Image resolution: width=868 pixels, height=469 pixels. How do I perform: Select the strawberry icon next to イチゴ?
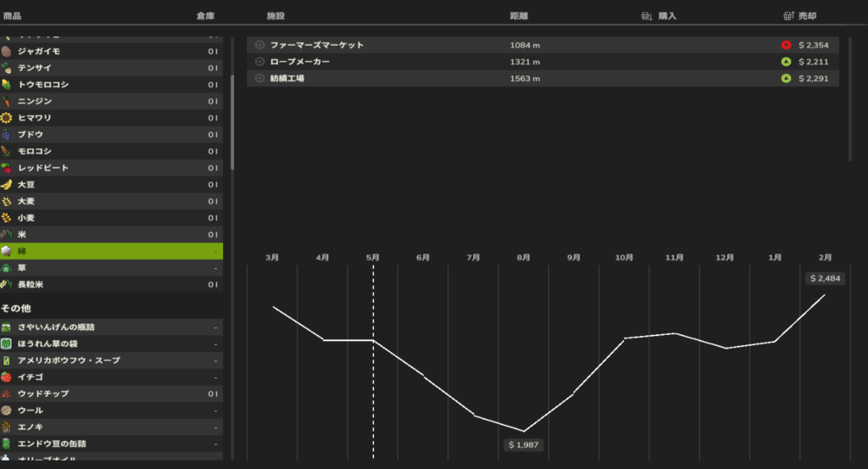point(7,377)
